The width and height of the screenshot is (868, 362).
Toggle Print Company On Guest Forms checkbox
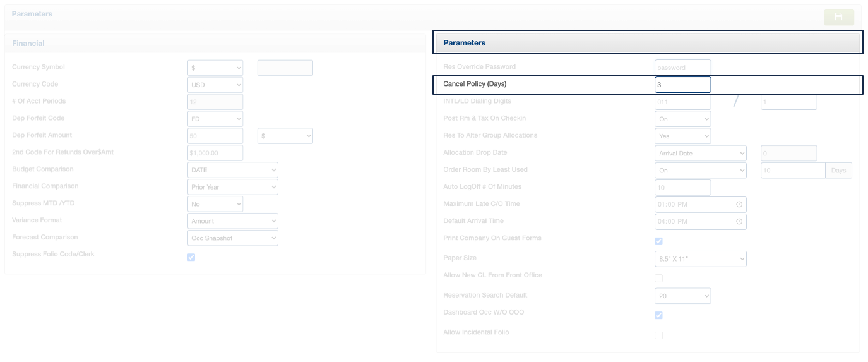click(x=658, y=241)
